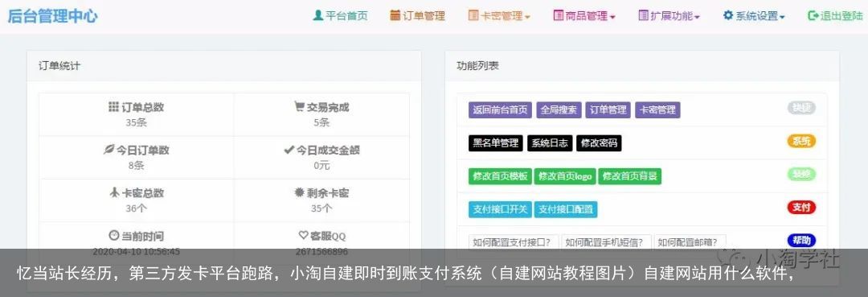Click the 返回前台首页 button
Viewport: 868px width, 297px height.
coord(500,109)
